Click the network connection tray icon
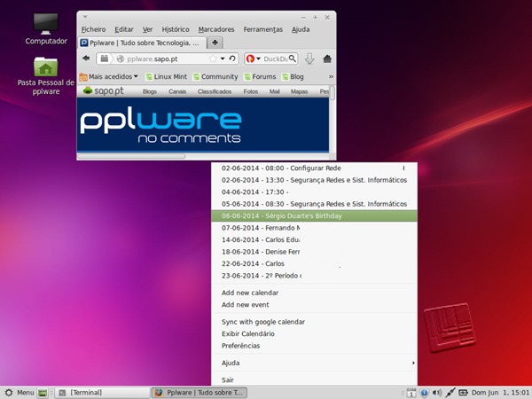Viewport: 532px width, 399px height. tap(450, 393)
